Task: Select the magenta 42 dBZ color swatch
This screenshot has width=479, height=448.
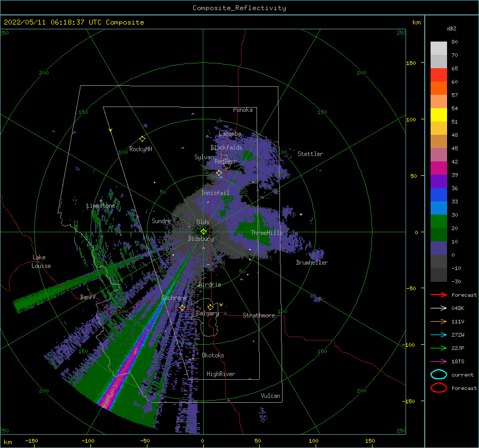Action: [x=439, y=168]
